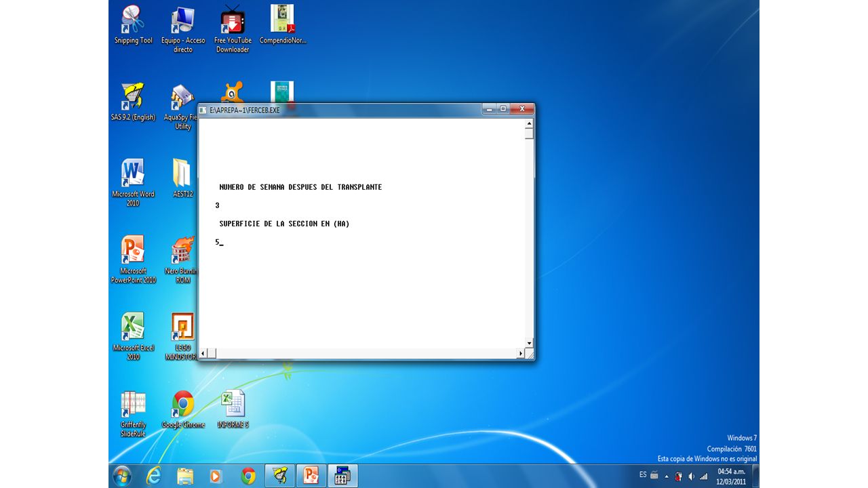Launch Internet Explorer from taskbar
This screenshot has height=488, width=868.
(x=154, y=476)
